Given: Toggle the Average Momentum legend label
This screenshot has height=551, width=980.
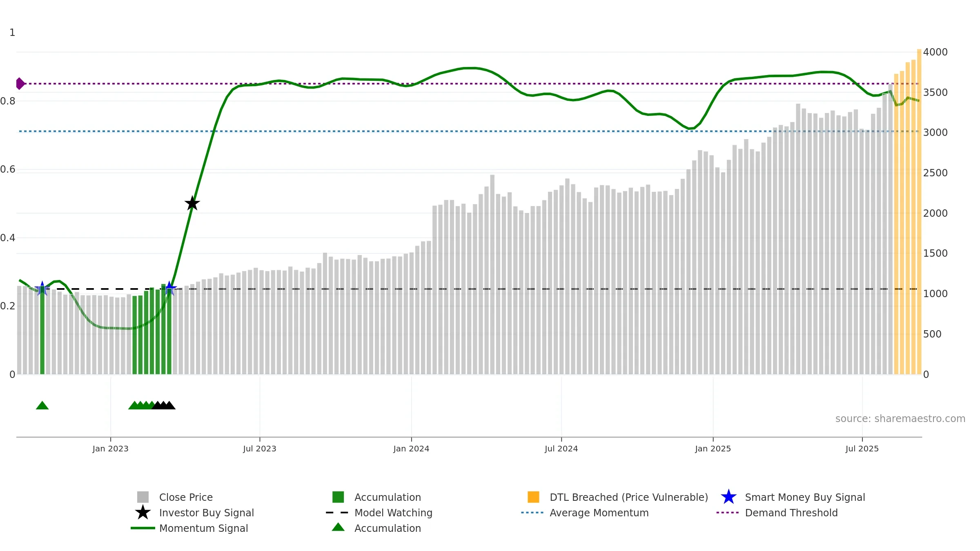Looking at the screenshot, I should click(599, 513).
